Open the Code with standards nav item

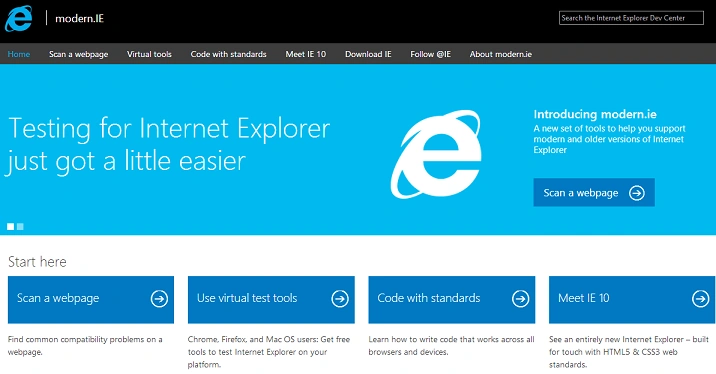coord(228,54)
